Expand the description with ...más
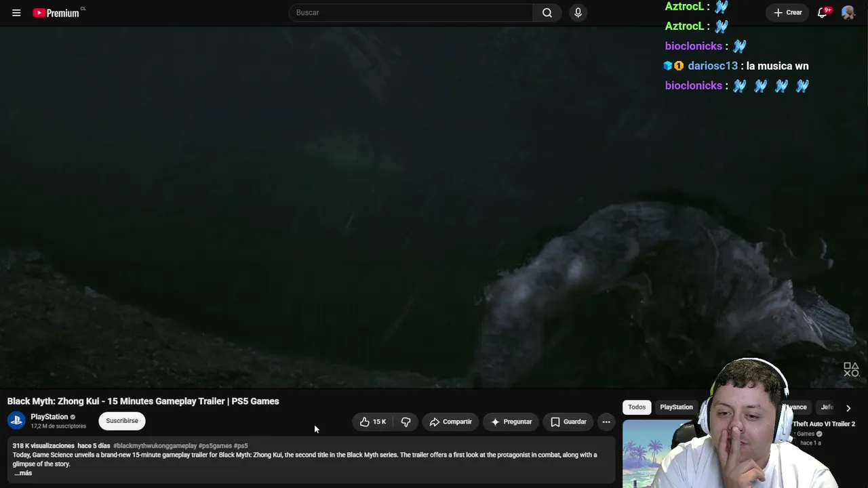The image size is (868, 488). (x=23, y=473)
